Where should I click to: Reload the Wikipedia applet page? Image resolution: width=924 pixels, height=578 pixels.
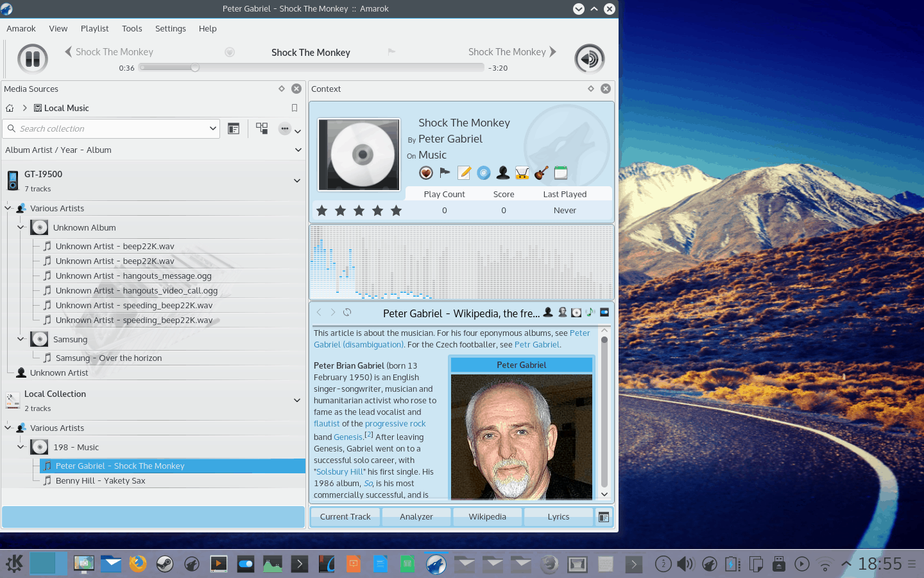coord(347,312)
